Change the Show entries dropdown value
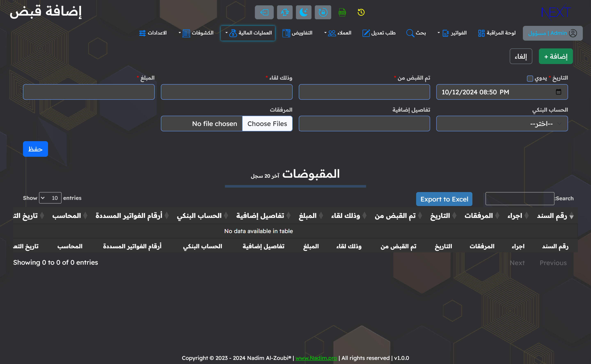The width and height of the screenshot is (591, 364). [50, 198]
